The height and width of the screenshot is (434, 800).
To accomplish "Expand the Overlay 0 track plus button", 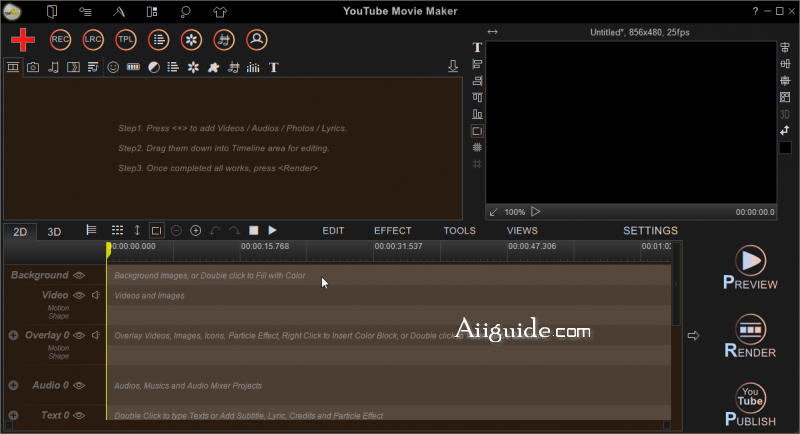I will tap(13, 336).
